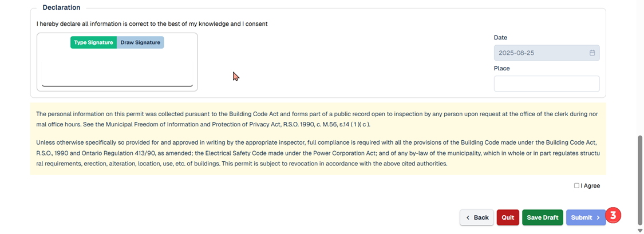Click the left chevron icon on Back

(468, 218)
